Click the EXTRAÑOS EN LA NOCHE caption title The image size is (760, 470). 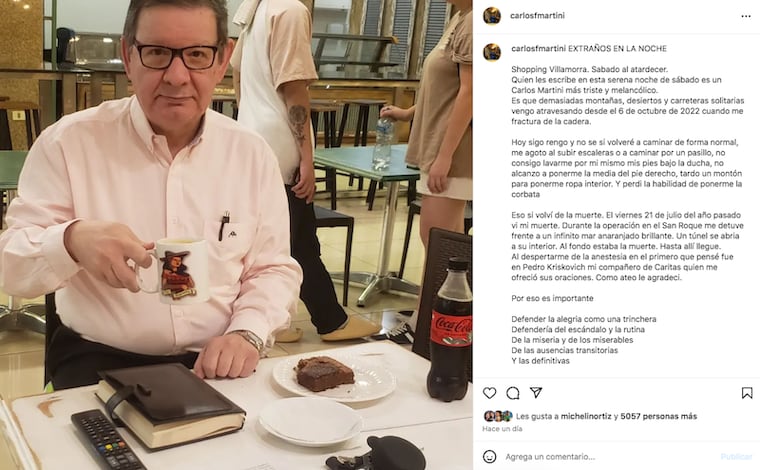tap(617, 48)
